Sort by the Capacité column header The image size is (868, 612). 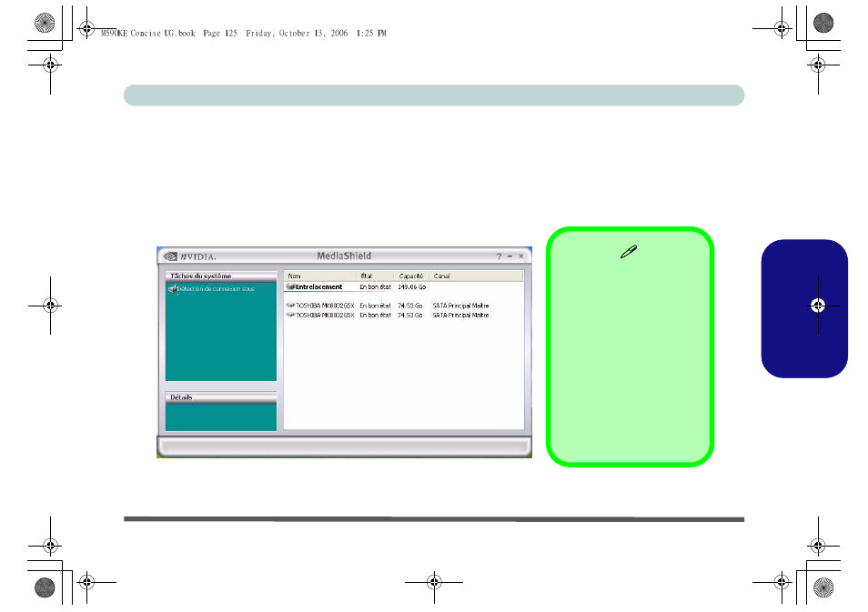[x=412, y=276]
